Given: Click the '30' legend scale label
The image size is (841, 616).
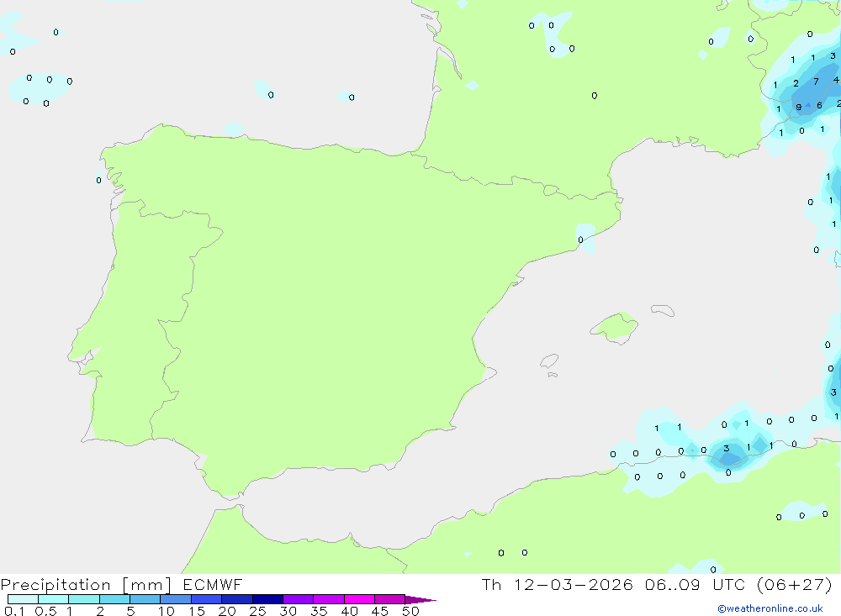Looking at the screenshot, I should coord(288,611).
